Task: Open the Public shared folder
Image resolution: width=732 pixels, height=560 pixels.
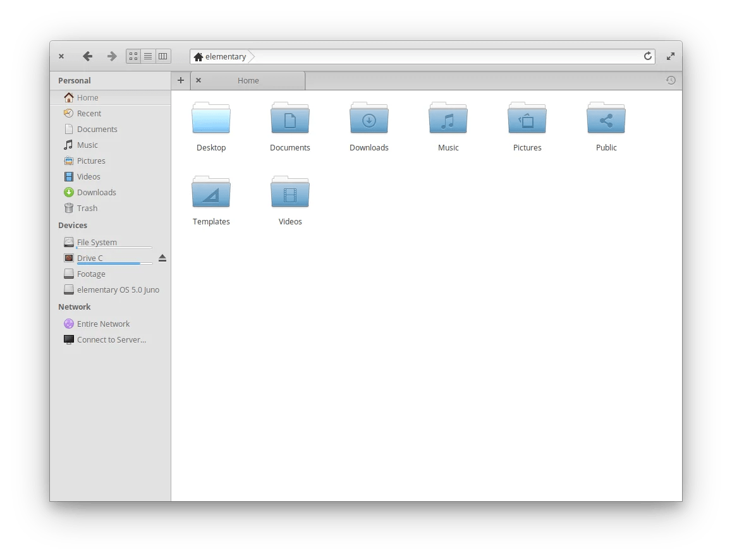Action: point(606,125)
